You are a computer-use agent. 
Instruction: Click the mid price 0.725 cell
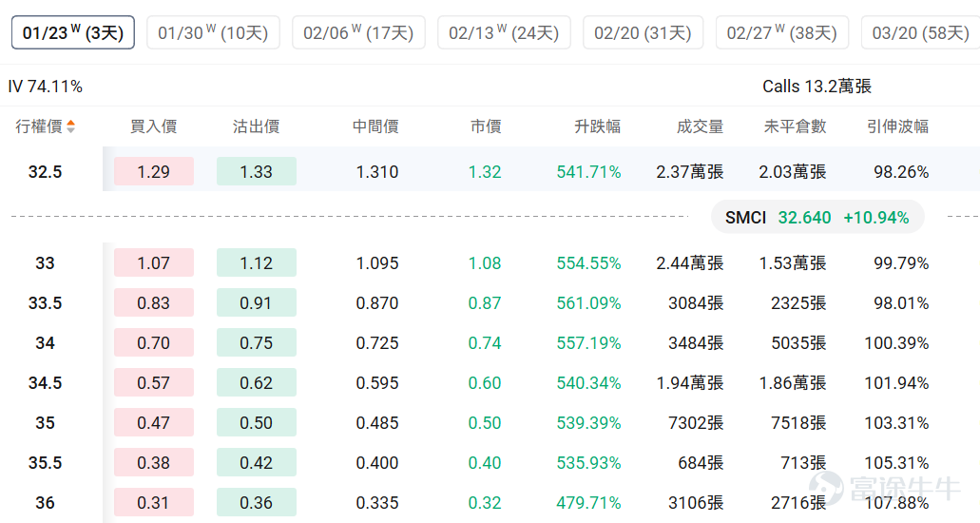pos(376,343)
